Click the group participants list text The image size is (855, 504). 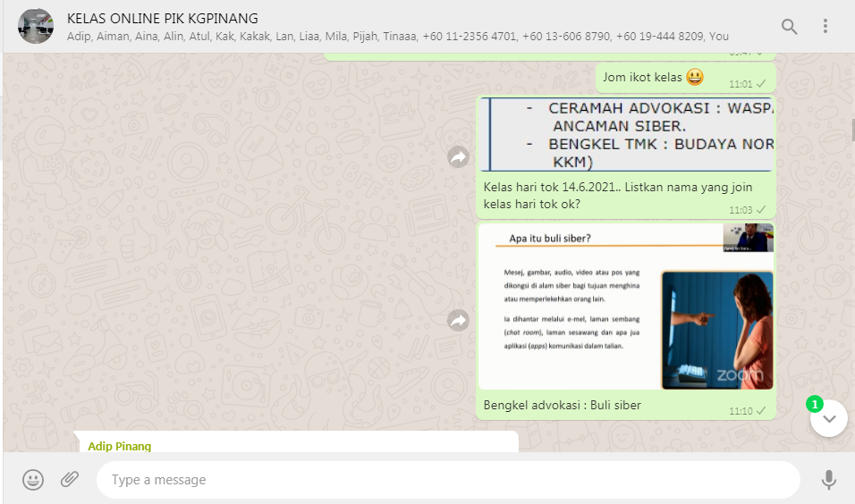click(397, 37)
